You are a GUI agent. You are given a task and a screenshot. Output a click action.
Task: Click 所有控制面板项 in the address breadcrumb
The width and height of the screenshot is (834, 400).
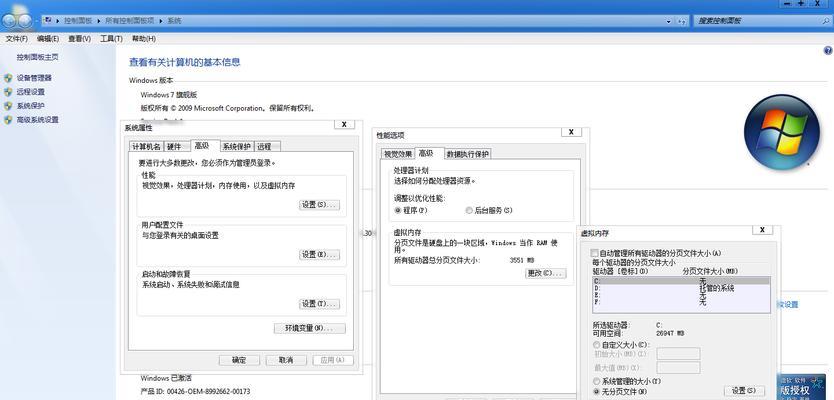coord(130,21)
